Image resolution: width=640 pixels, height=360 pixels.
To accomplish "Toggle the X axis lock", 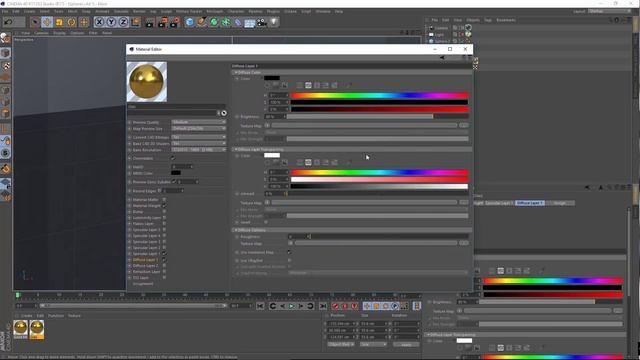I will point(99,22).
